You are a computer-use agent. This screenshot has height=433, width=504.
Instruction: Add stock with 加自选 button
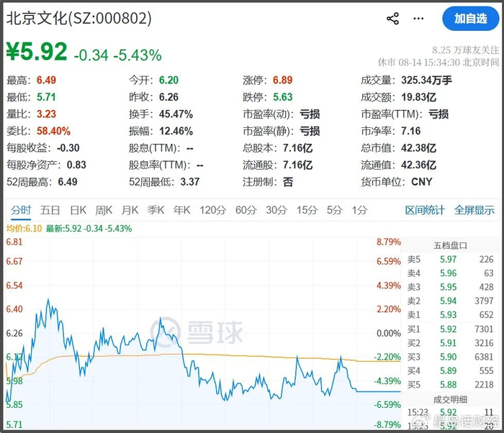[x=471, y=19]
